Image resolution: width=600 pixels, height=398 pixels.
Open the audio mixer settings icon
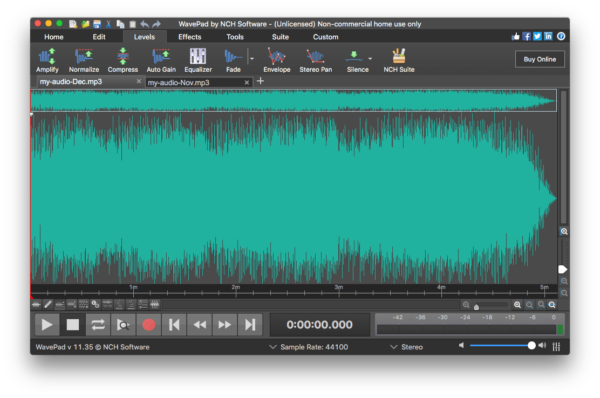tap(556, 346)
